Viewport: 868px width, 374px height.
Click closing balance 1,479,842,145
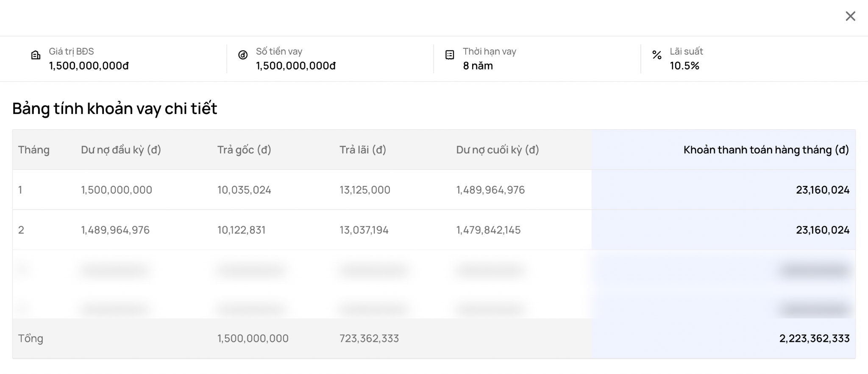[x=488, y=230]
